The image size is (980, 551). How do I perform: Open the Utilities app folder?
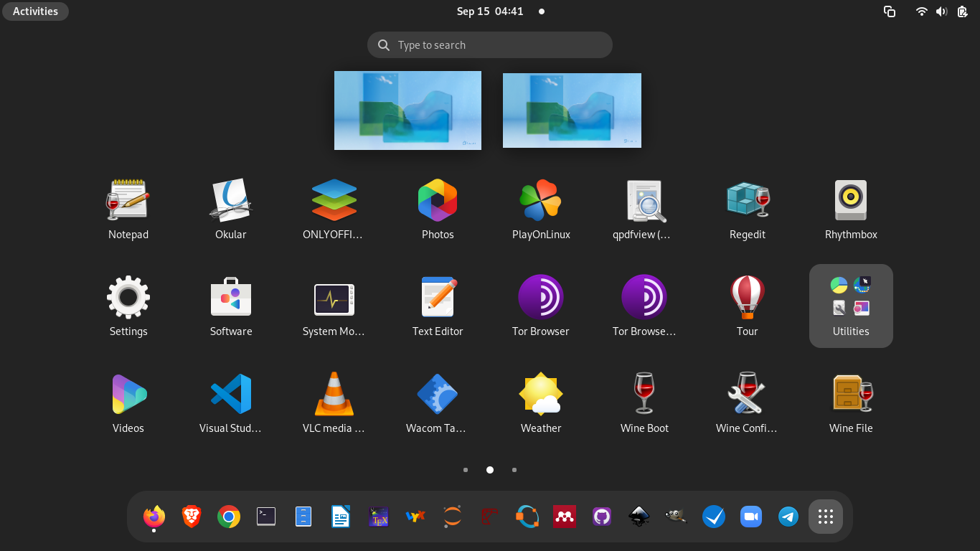click(851, 306)
